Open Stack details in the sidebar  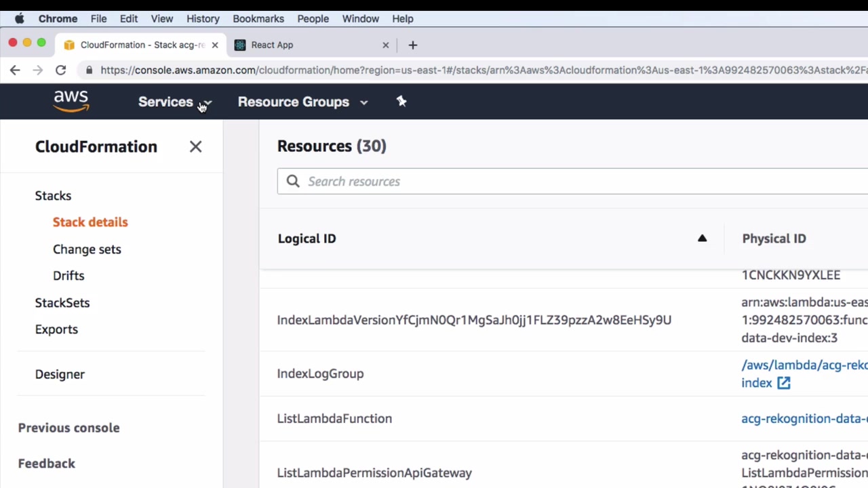pos(90,222)
